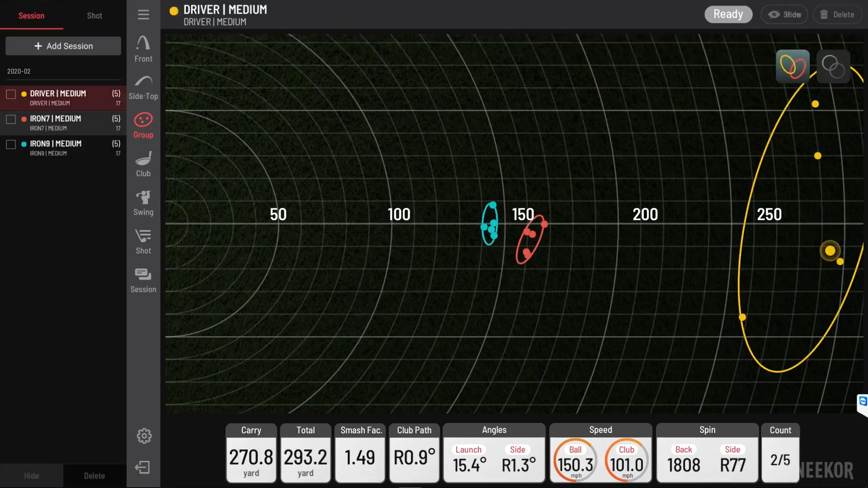Open the Club data view
Screen dimensions: 868x488
pyautogui.click(x=143, y=164)
